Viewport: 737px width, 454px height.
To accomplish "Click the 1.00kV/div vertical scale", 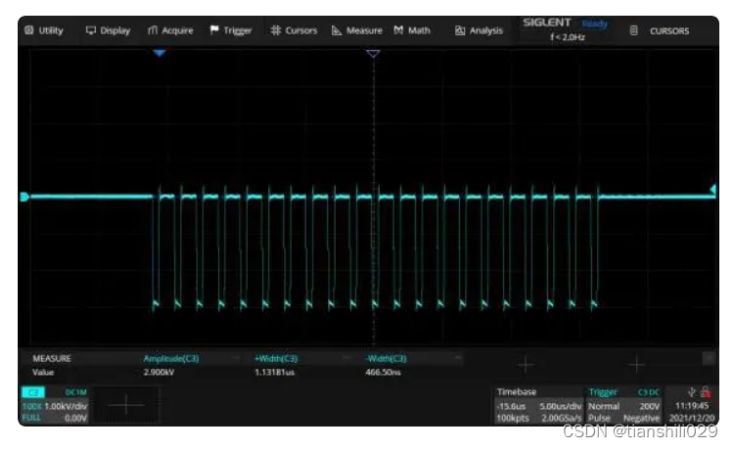I will (x=66, y=407).
